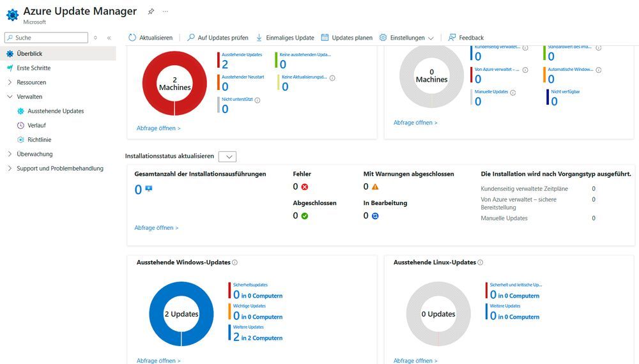Click the info icon beside Ausstehende Linux-Updates

coord(480,262)
